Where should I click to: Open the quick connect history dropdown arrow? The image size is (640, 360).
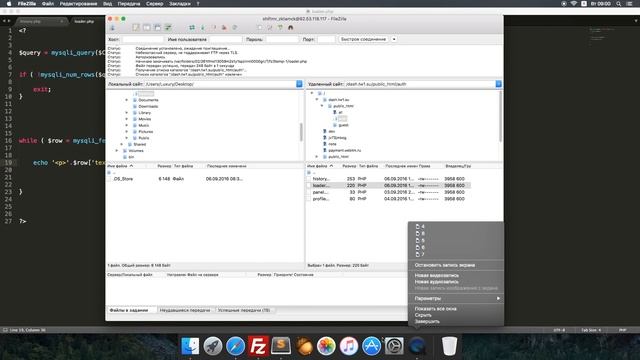pyautogui.click(x=394, y=39)
